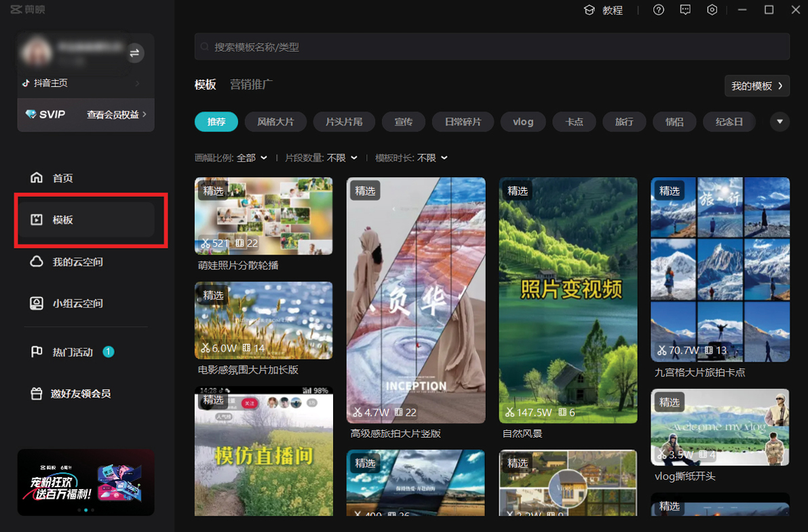Click 邀好友领会员 gift item

80,394
